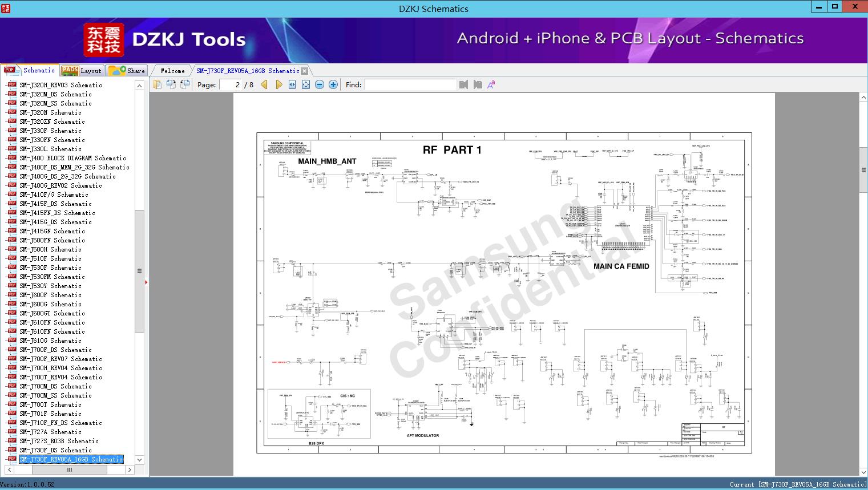This screenshot has height=490, width=868.
Task: Find next match
Action: 478,84
